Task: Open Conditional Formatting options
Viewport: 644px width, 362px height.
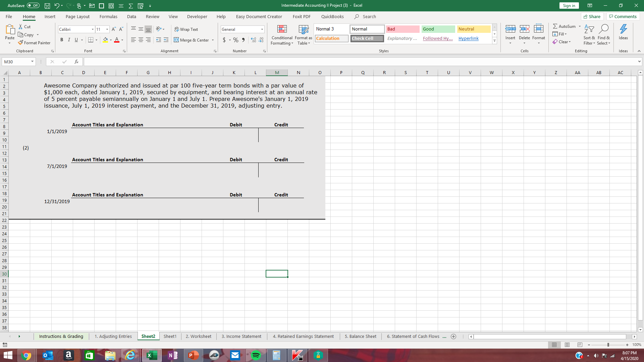Action: (282, 35)
